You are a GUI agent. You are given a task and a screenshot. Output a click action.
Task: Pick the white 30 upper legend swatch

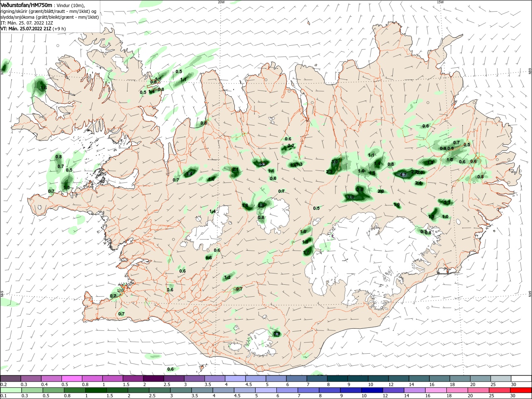[x=521, y=379]
